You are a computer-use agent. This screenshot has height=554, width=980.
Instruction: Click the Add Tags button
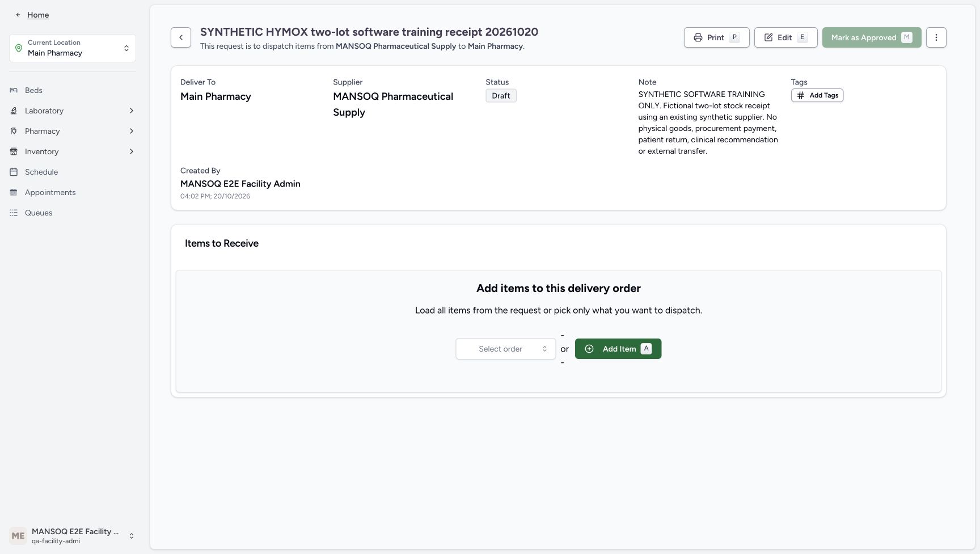coord(817,95)
